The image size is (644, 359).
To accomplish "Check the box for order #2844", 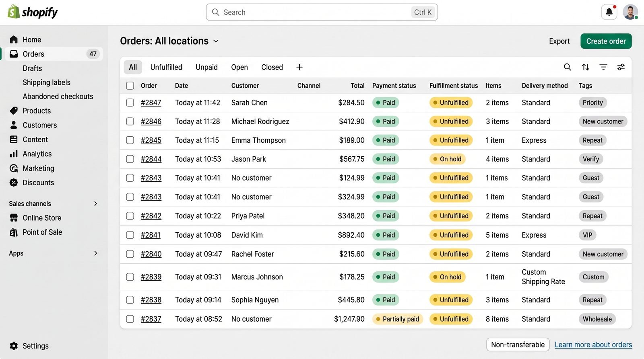I will (130, 159).
